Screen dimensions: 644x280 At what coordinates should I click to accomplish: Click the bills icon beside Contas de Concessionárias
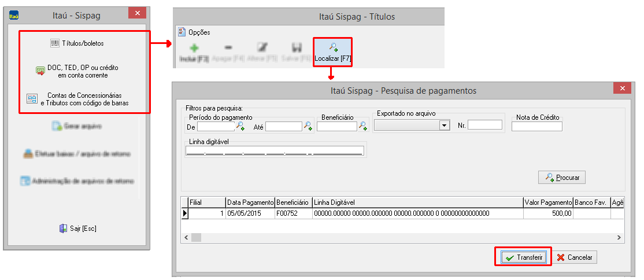(x=32, y=99)
